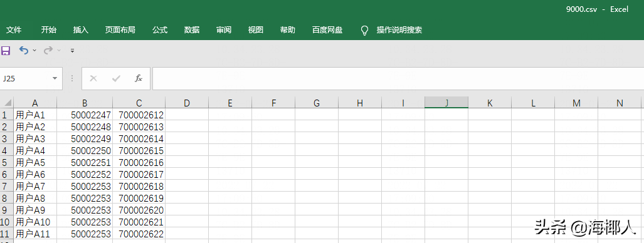This screenshot has height=243, width=644.
Task: Click inside the formula bar input
Action: (398, 78)
